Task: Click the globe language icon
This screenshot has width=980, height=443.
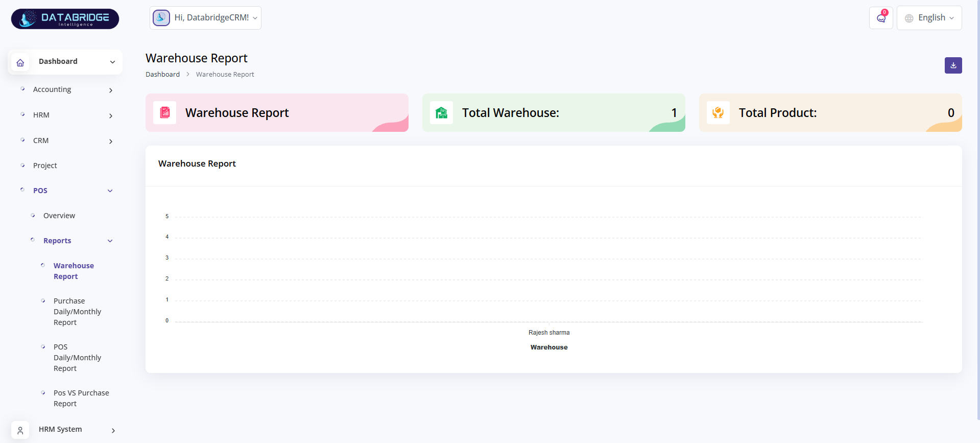Action: pos(909,18)
